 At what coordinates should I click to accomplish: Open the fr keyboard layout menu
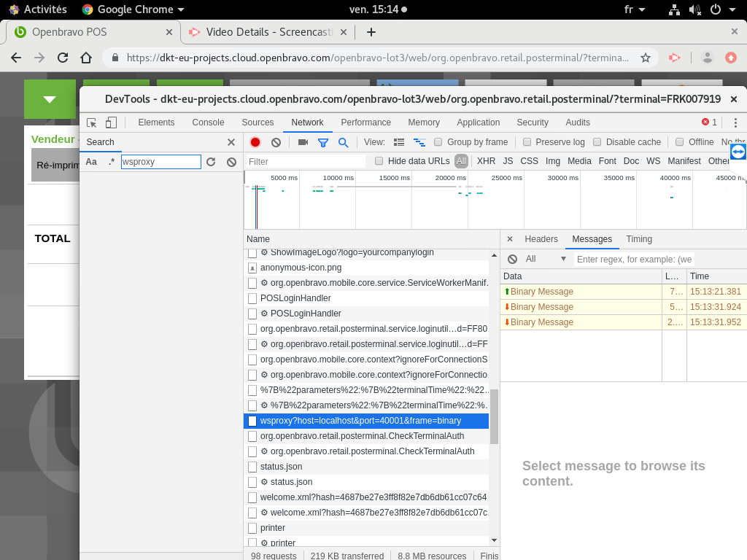tap(635, 9)
